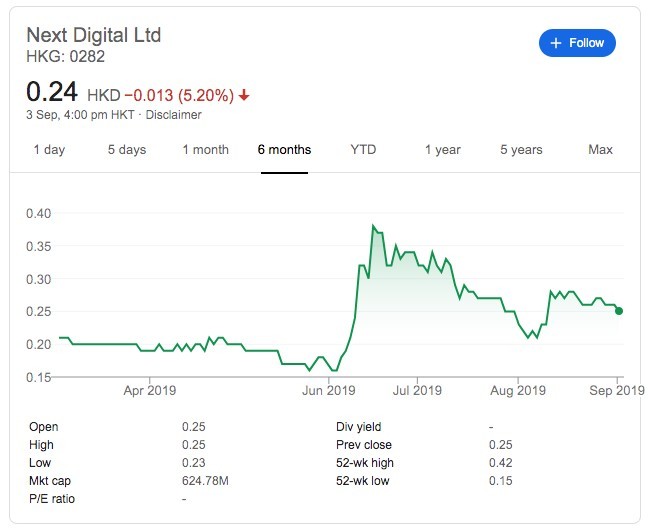The image size is (649, 532).
Task: Switch to the 1 year tab
Action: point(442,150)
